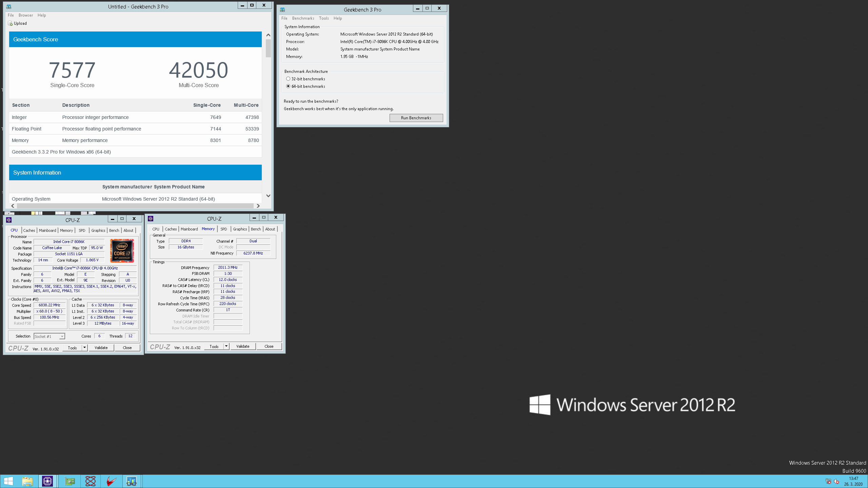Click Run Benchmarks button
Image resolution: width=868 pixels, height=488 pixels.
click(416, 118)
